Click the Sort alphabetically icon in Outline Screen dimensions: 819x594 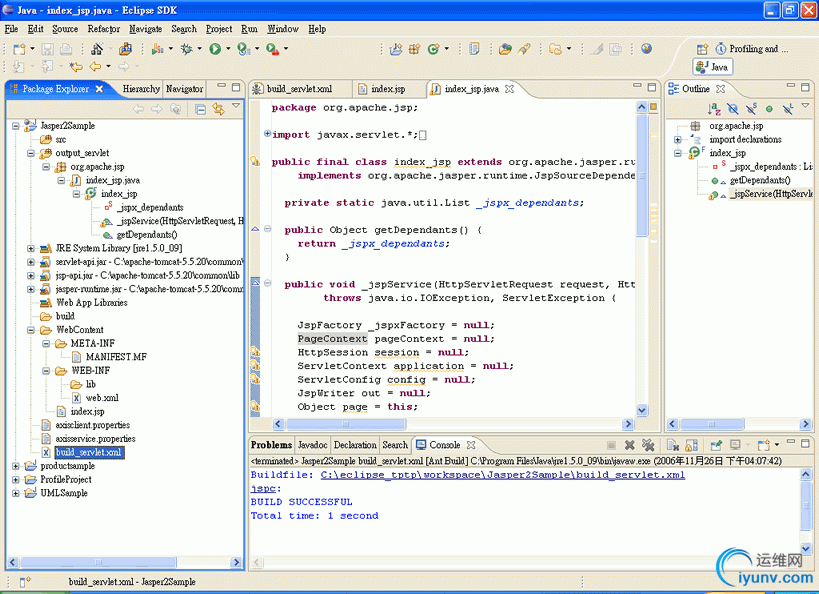714,109
